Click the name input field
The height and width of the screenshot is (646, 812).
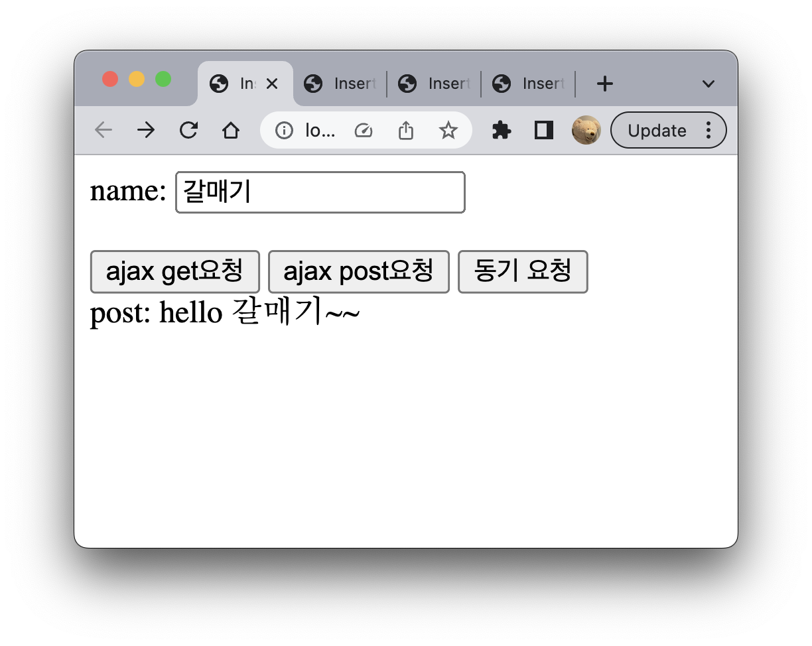pos(320,192)
